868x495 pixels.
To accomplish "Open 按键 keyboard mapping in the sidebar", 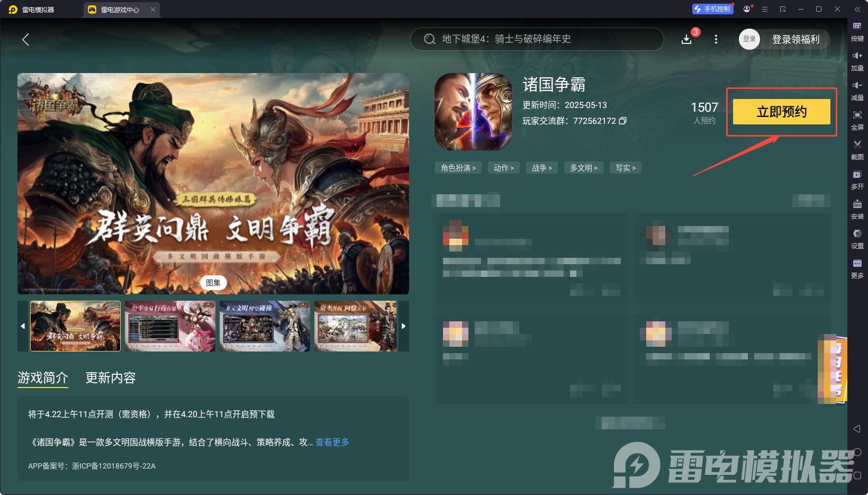I will pos(857,31).
